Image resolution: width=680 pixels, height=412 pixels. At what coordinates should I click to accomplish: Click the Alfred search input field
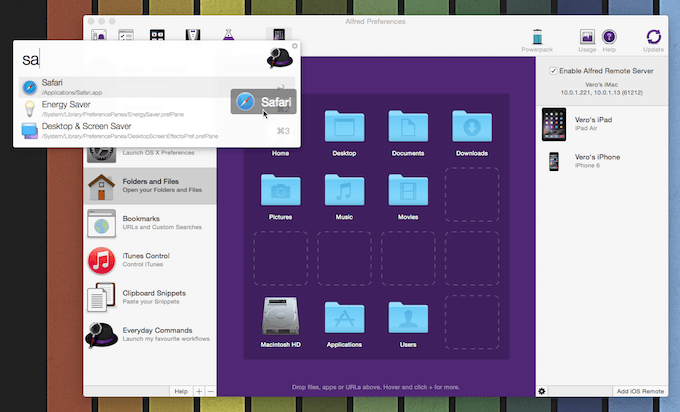(140, 59)
